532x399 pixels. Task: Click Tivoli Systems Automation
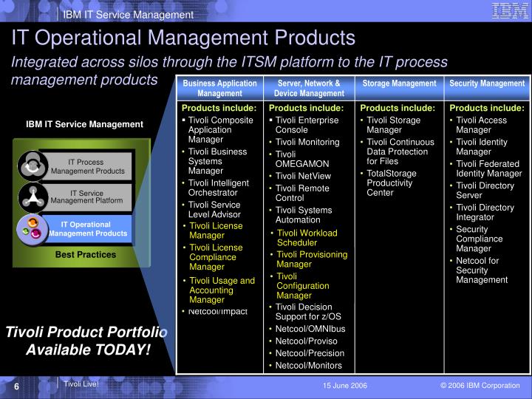click(304, 215)
